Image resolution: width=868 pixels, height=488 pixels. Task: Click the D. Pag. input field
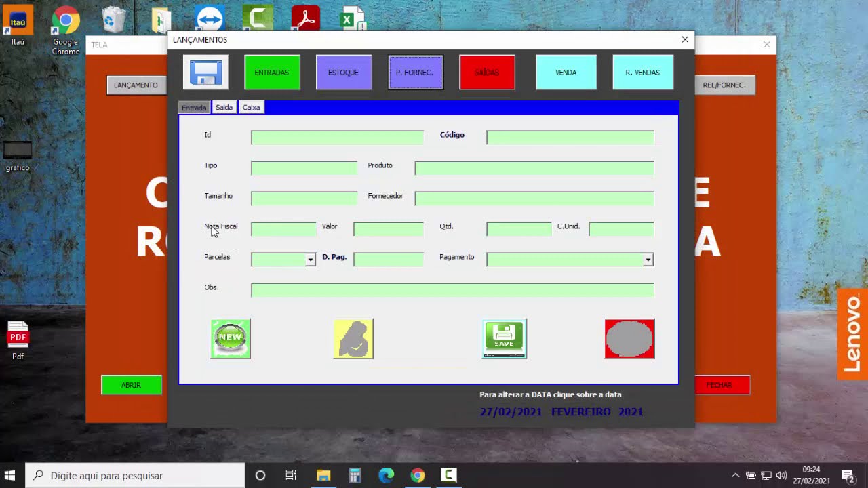389,260
